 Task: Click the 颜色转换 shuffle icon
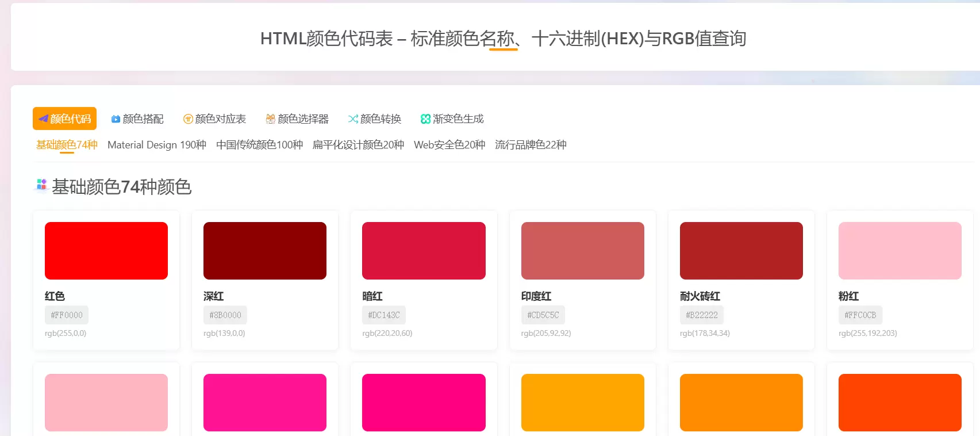point(353,119)
